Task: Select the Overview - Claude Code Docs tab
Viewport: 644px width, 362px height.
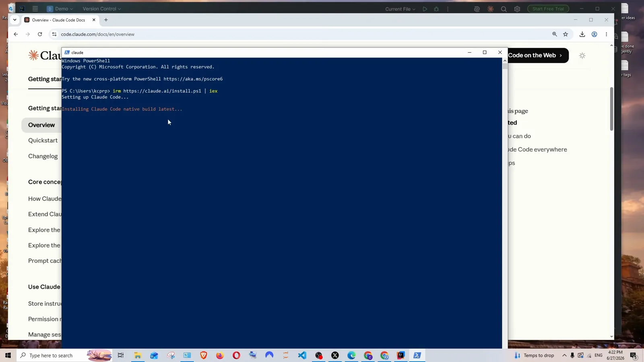Action: [x=58, y=20]
